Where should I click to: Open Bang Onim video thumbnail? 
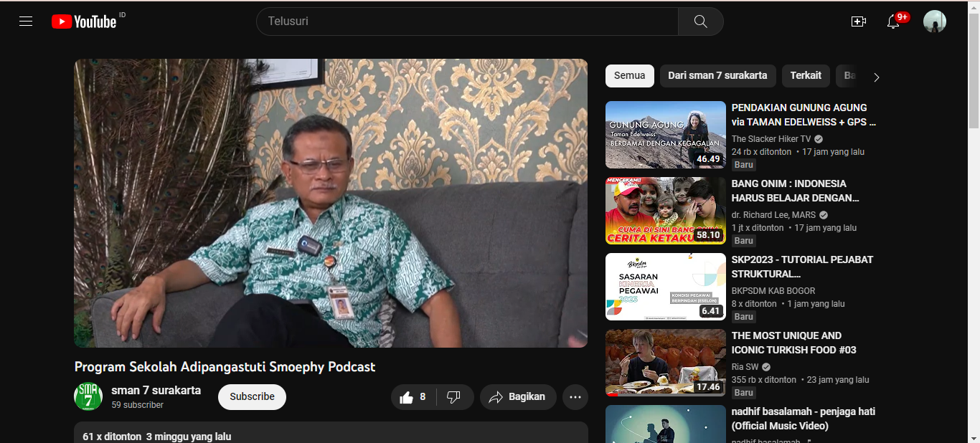[x=666, y=211]
